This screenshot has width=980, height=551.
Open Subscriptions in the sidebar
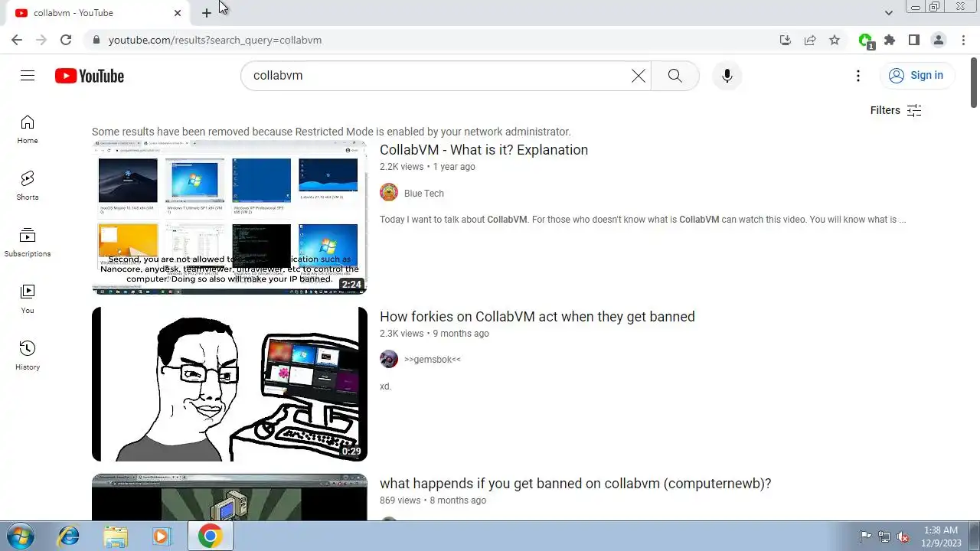pos(28,243)
